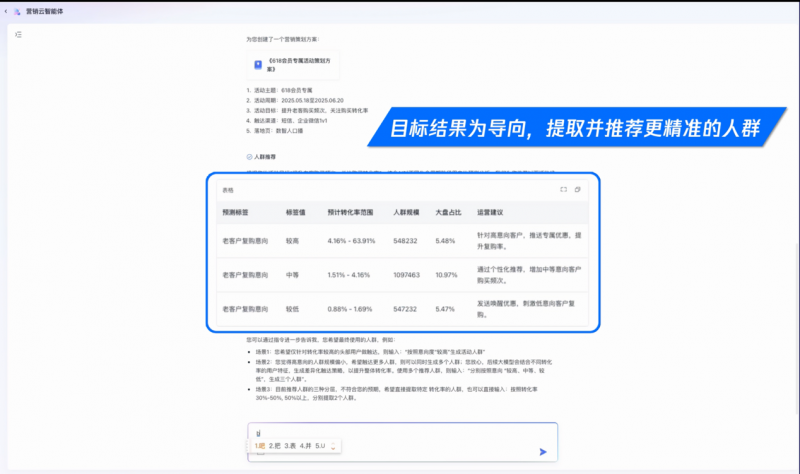
Task: Expand the sidebar list panel icon
Action: pos(19,34)
